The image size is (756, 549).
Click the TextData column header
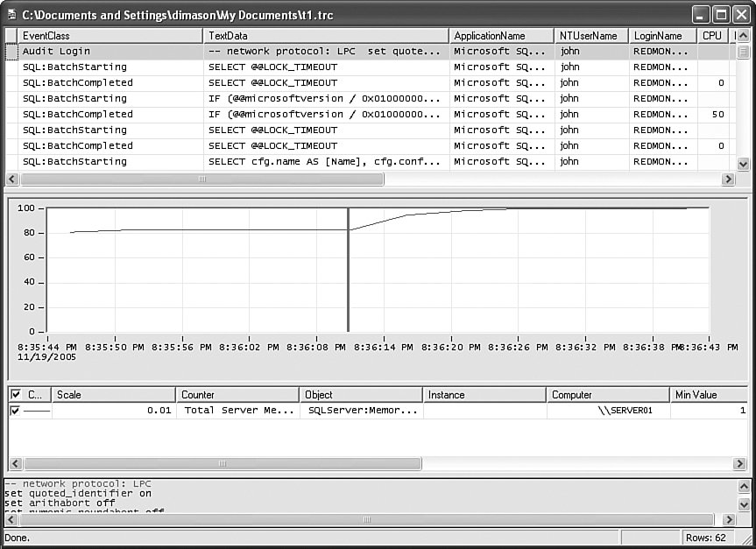325,36
